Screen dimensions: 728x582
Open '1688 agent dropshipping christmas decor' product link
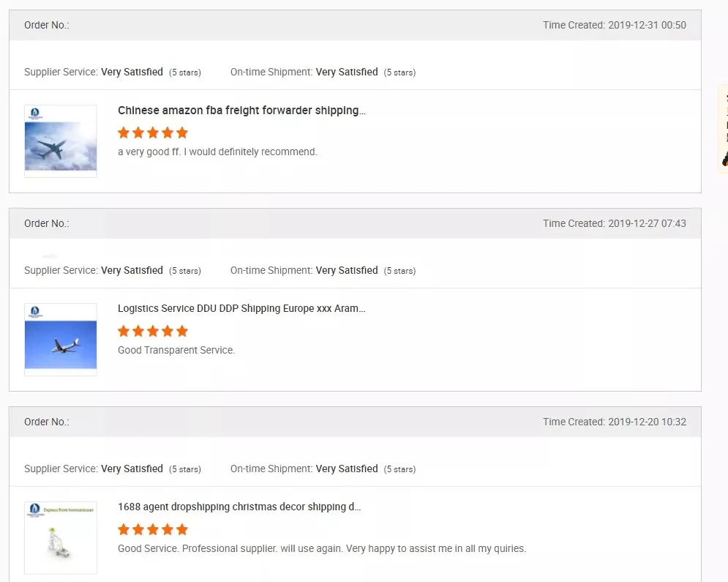239,507
